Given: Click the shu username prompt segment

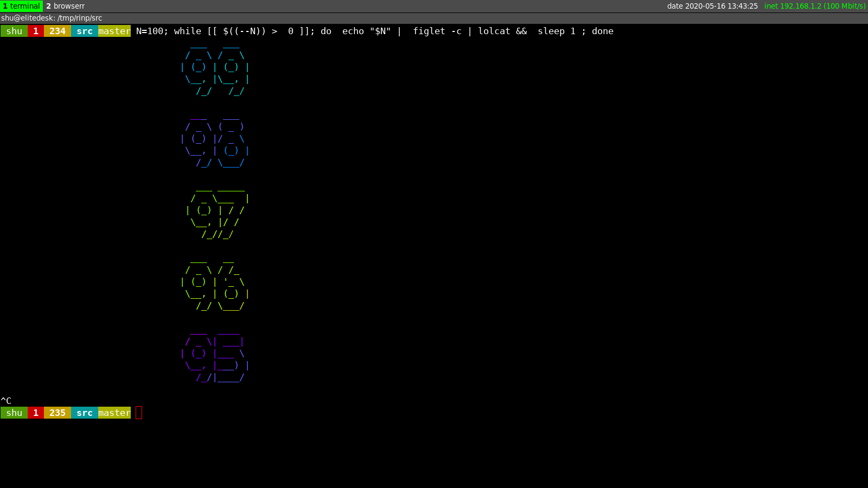Looking at the screenshot, I should [x=14, y=31].
